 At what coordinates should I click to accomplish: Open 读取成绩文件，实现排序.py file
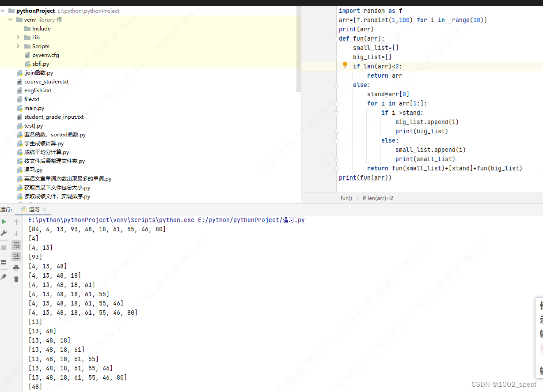(x=57, y=196)
